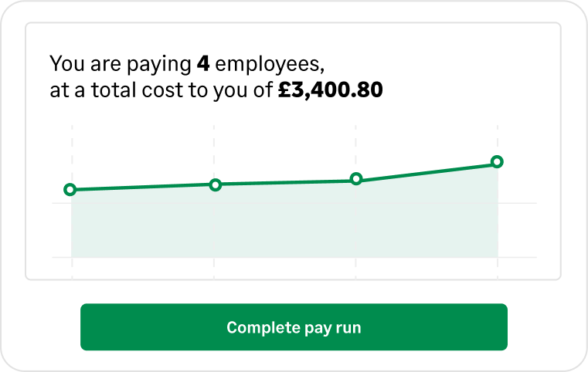The width and height of the screenshot is (588, 372).
Task: Click the steep line segment before last point
Action: tap(427, 171)
